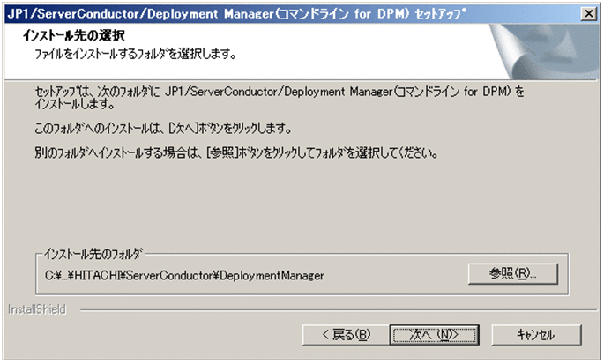Image resolution: width=604 pixels, height=364 pixels.
Task: Click the 参照(R)... browse button
Action: (x=514, y=273)
